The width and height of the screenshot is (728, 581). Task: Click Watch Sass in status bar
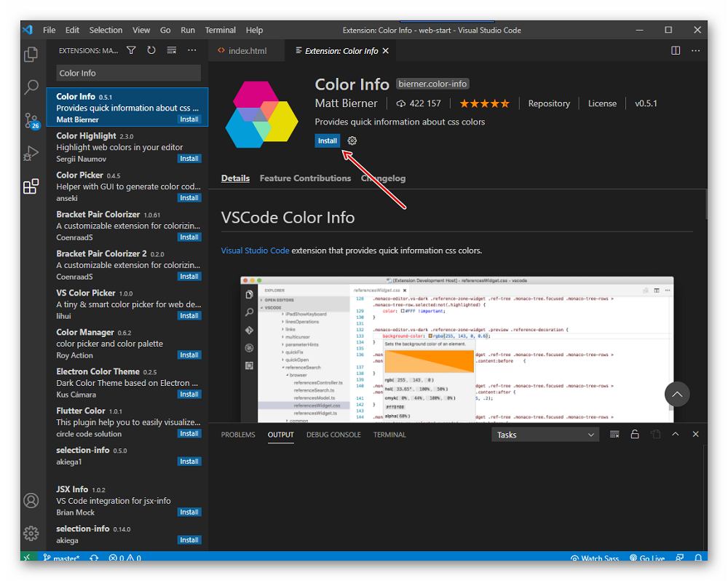click(595, 558)
